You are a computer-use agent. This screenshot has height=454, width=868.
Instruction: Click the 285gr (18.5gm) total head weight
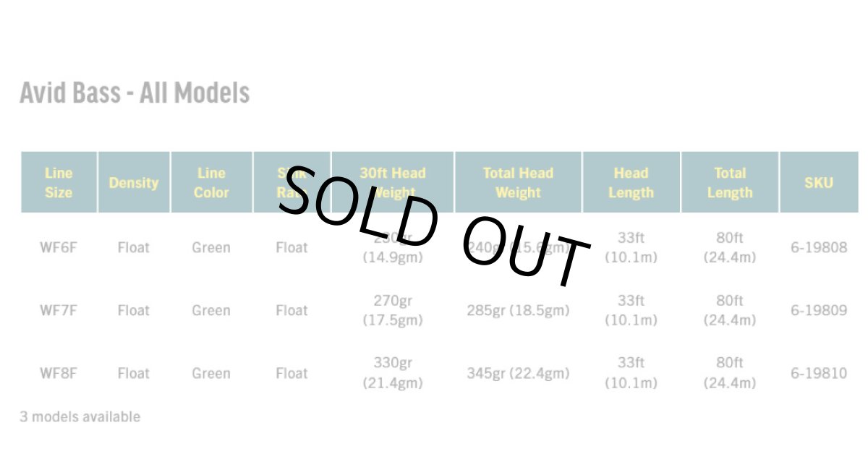click(x=518, y=310)
